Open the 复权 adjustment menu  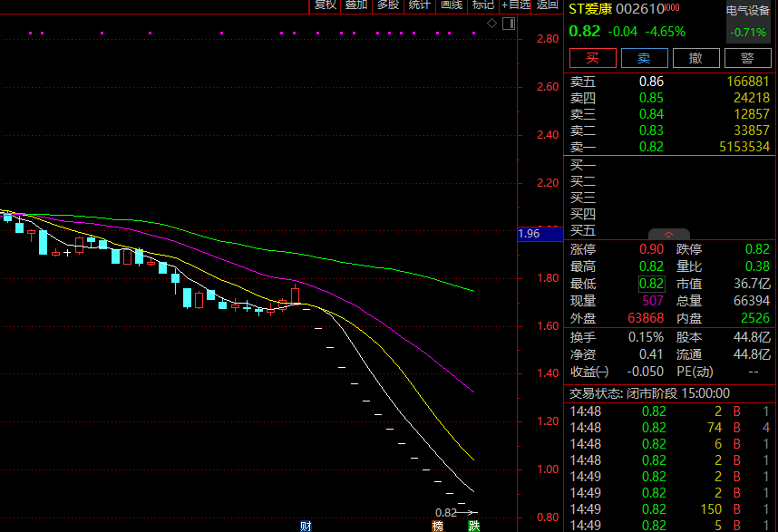(x=325, y=5)
